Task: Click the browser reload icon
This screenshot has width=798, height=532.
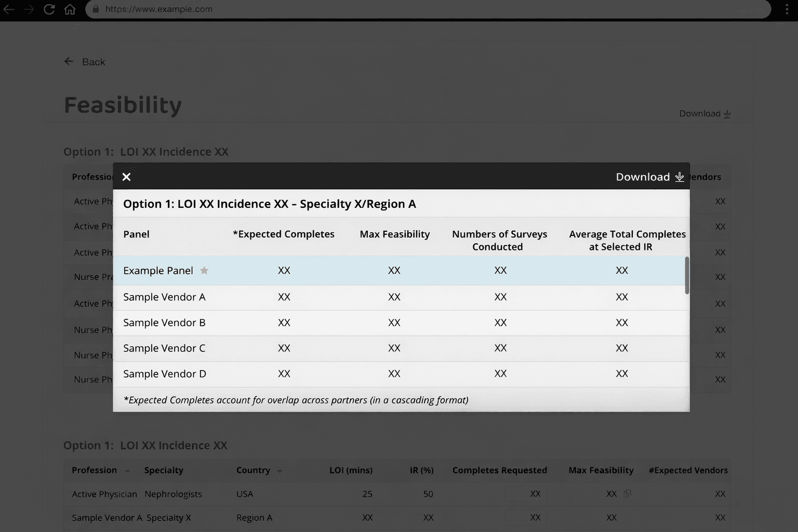Action: tap(49, 9)
